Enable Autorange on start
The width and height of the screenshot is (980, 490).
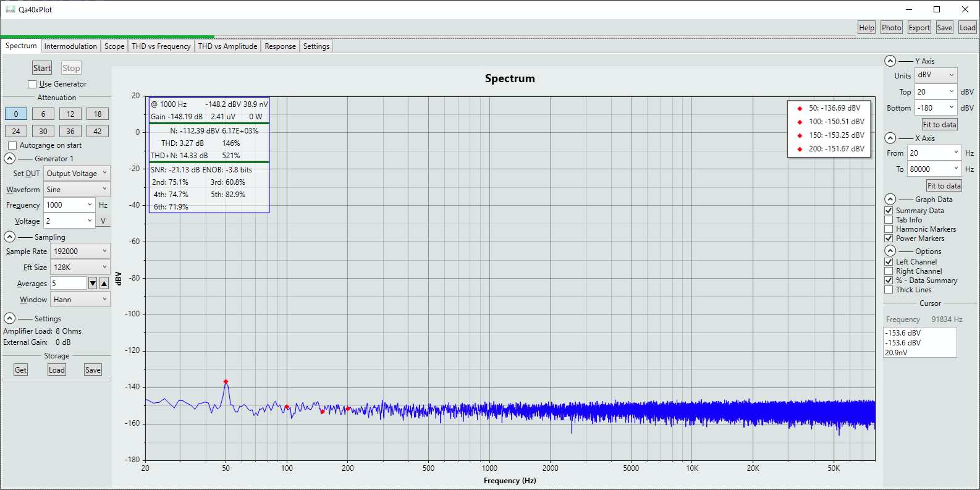point(12,145)
